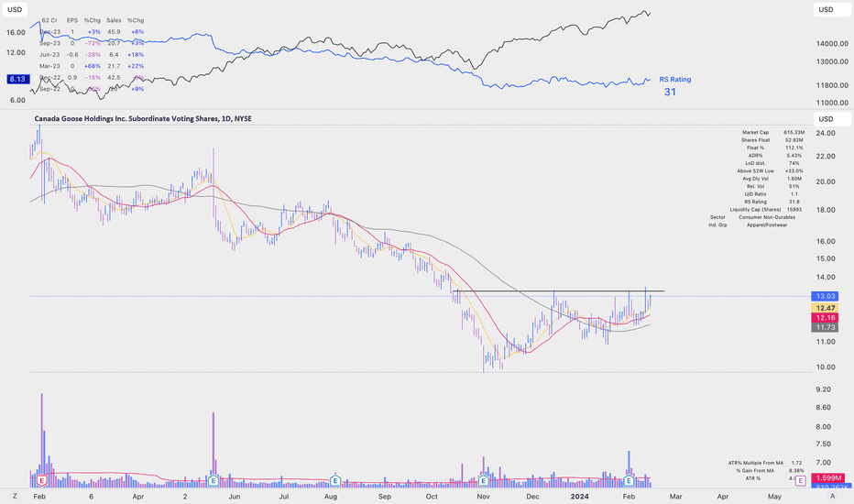Click the % Gain From MA label
Viewport: 854px width, 504px height.
755,470
